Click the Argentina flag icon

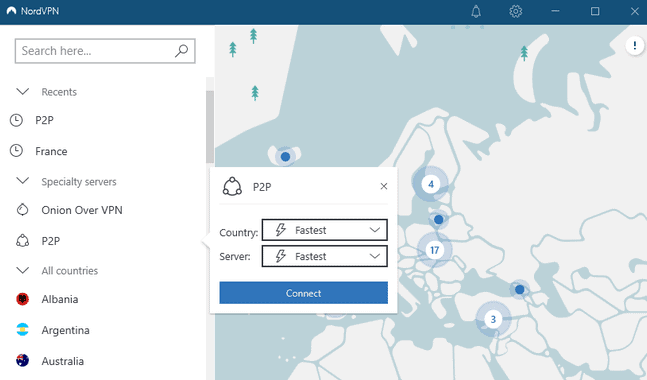click(22, 330)
